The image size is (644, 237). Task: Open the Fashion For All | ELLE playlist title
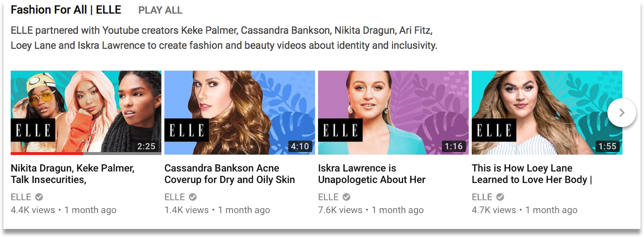coord(66,10)
